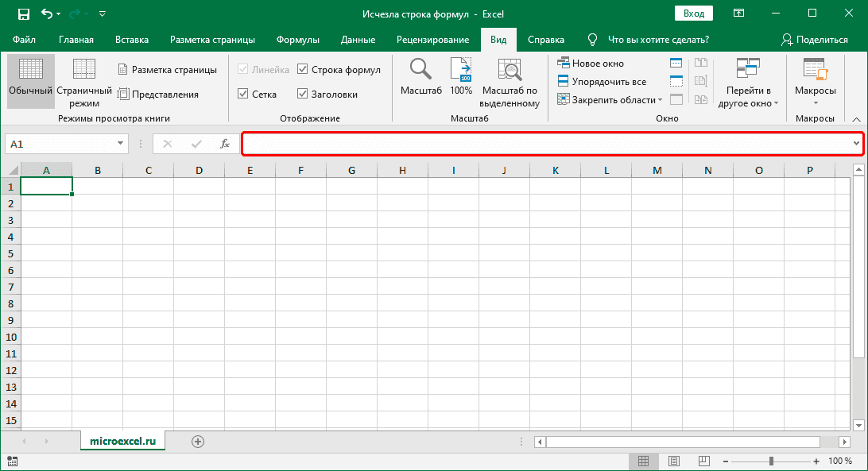Viewport: 868px width, 471px height.
Task: Switch to Страничный режим view
Action: (84, 83)
